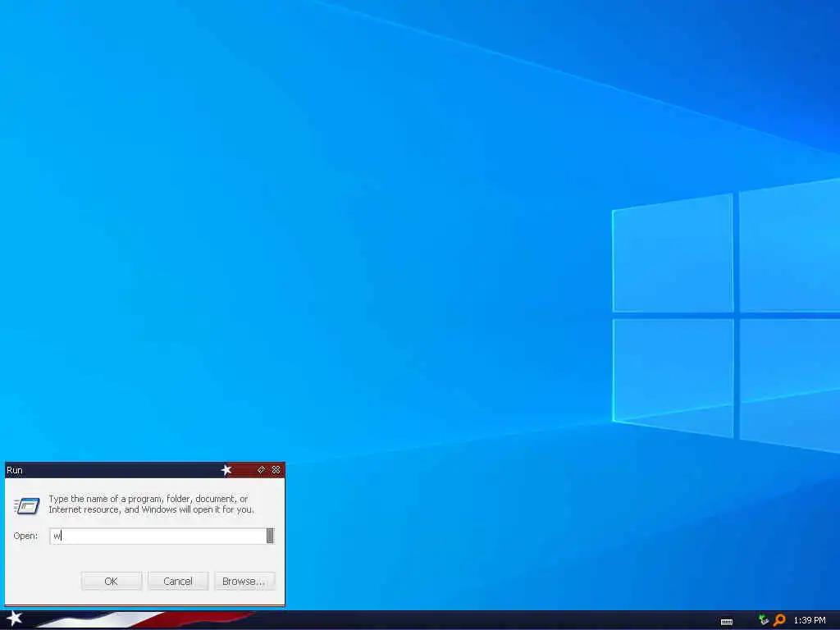
Task: Click the 1:39 PM taskbar clock
Action: point(810,620)
